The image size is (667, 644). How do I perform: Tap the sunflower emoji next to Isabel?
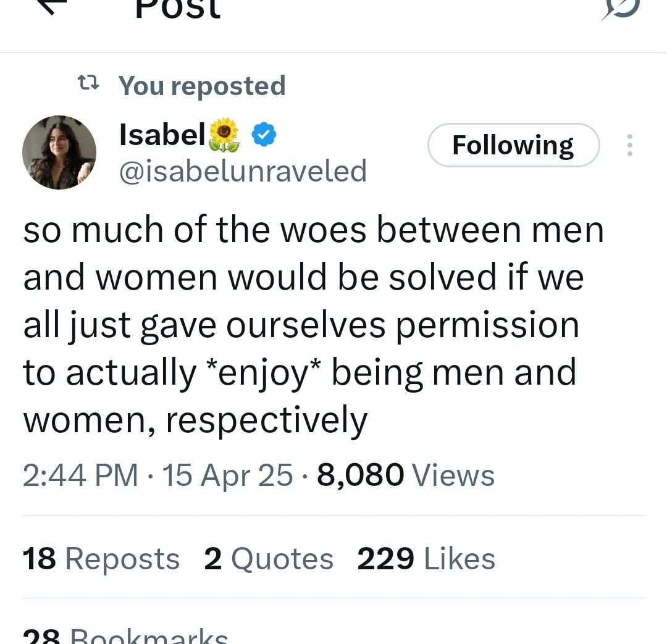[x=224, y=135]
